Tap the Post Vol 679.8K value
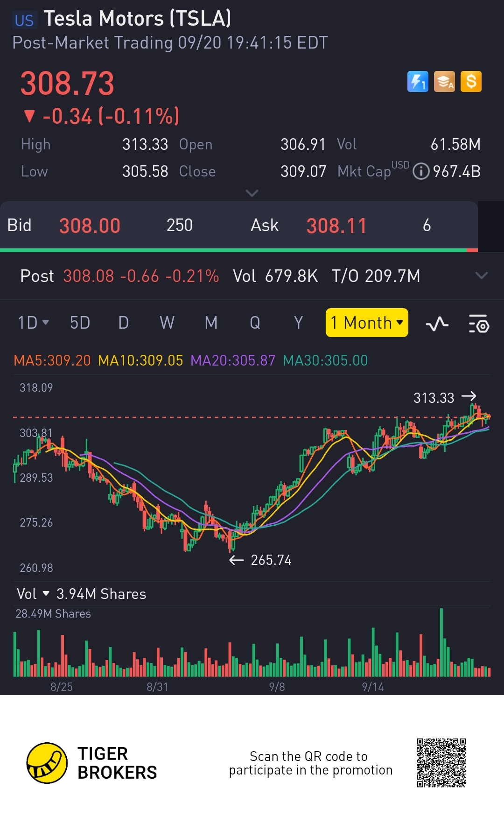 [x=292, y=276]
